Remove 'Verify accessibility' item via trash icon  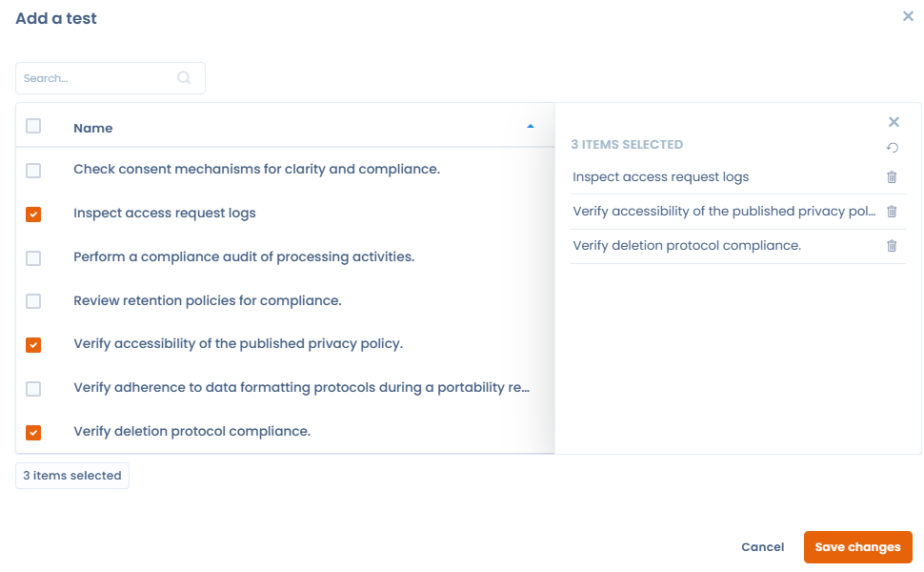(892, 212)
